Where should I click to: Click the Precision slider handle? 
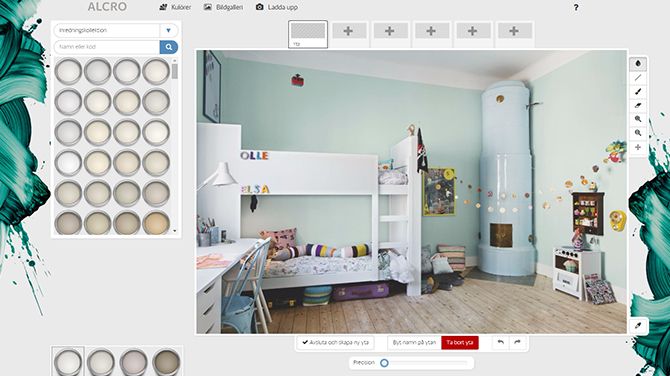(384, 363)
